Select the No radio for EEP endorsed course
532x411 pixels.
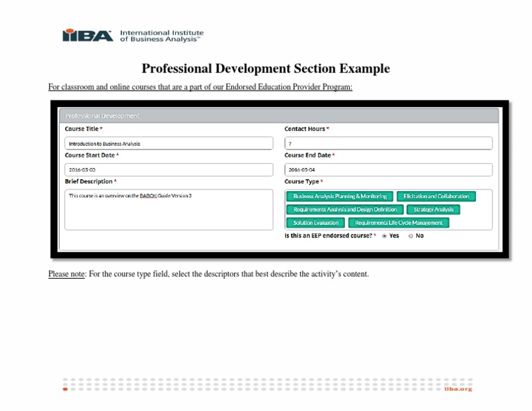(411, 236)
